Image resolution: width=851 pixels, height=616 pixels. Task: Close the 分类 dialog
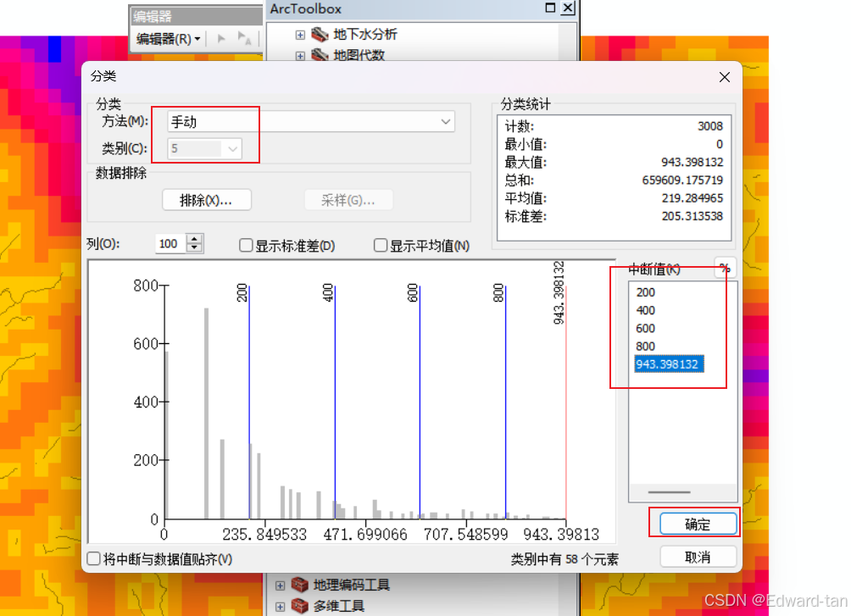pos(724,77)
